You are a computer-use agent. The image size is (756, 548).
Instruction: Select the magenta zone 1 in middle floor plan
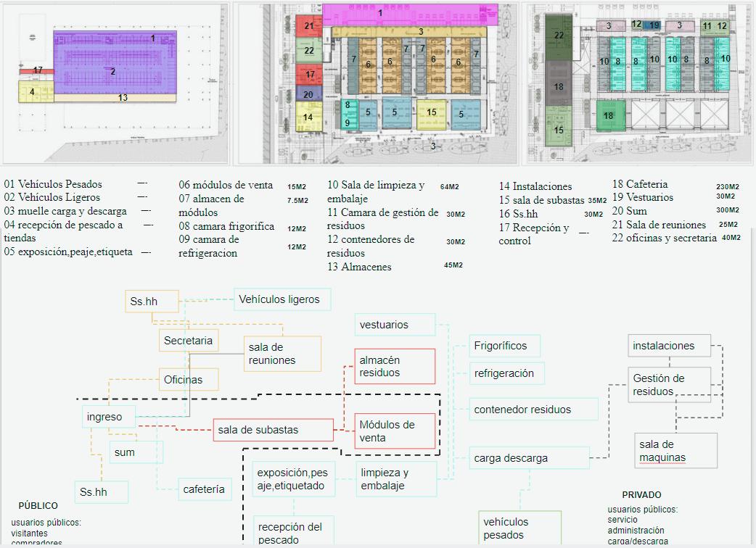pos(410,14)
